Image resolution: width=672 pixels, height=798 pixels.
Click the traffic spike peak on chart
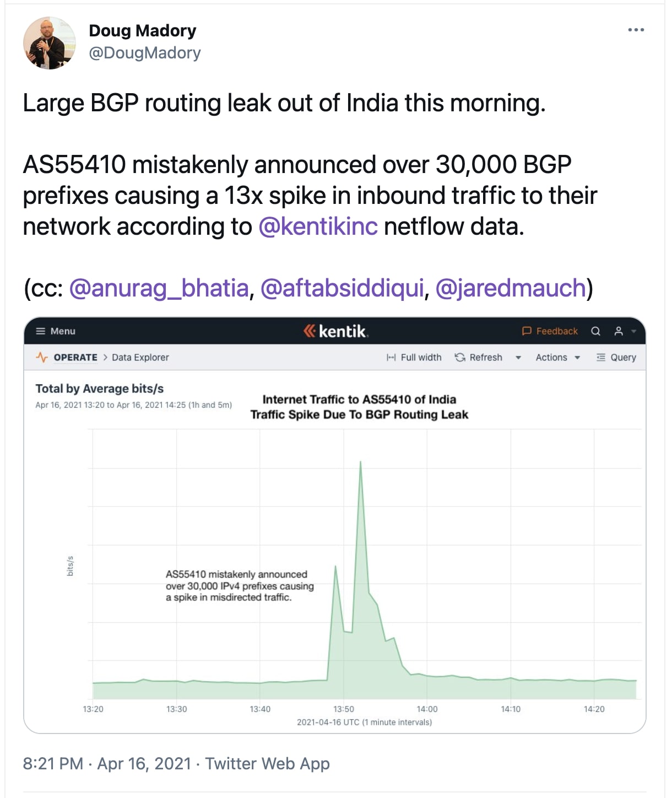360,462
